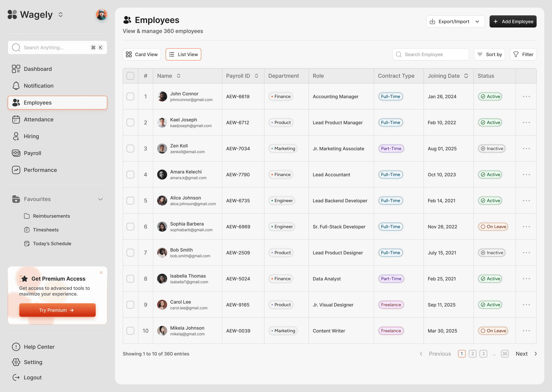Image resolution: width=552 pixels, height=392 pixels.
Task: Click the three-dot menu for John Connor
Action: coord(526,96)
